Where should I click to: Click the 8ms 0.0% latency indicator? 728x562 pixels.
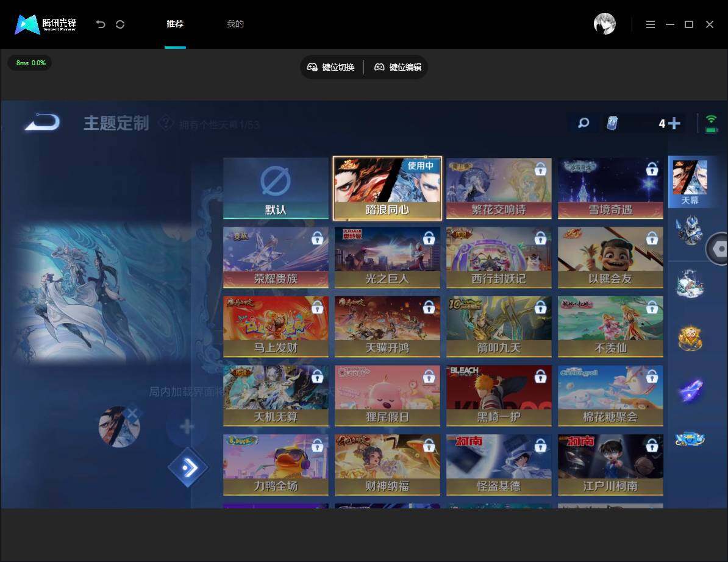[30, 63]
